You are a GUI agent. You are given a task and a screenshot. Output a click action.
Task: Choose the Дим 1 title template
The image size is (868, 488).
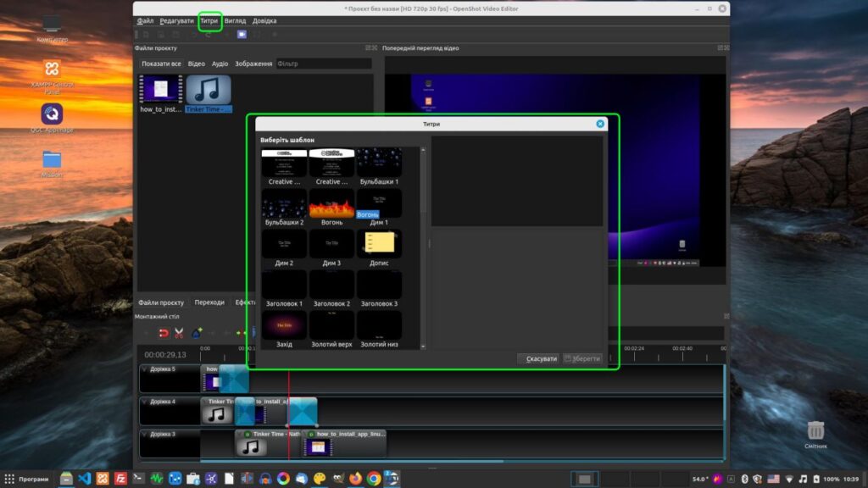pos(379,208)
